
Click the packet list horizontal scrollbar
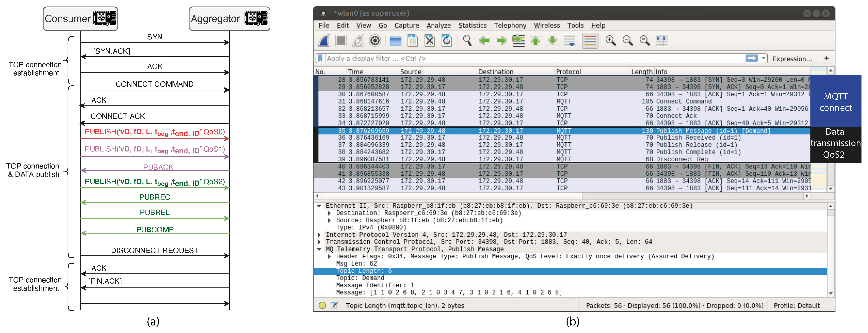(x=451, y=196)
